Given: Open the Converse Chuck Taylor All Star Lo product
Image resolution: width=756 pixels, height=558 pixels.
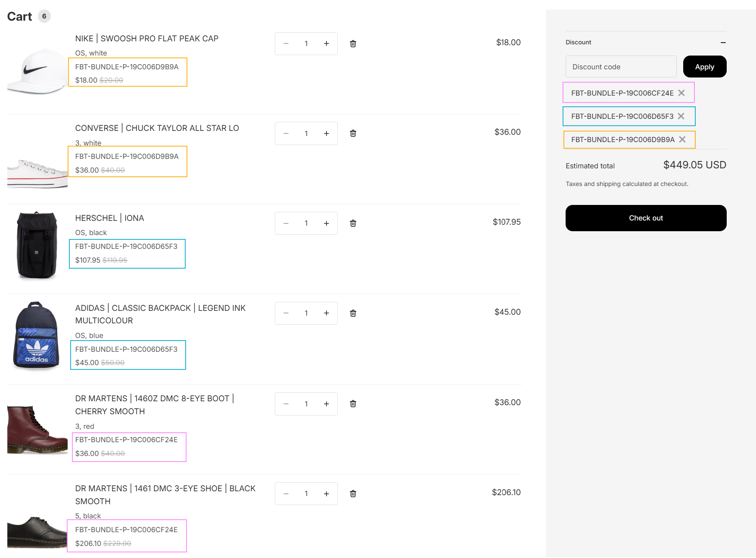Looking at the screenshot, I should (x=157, y=128).
